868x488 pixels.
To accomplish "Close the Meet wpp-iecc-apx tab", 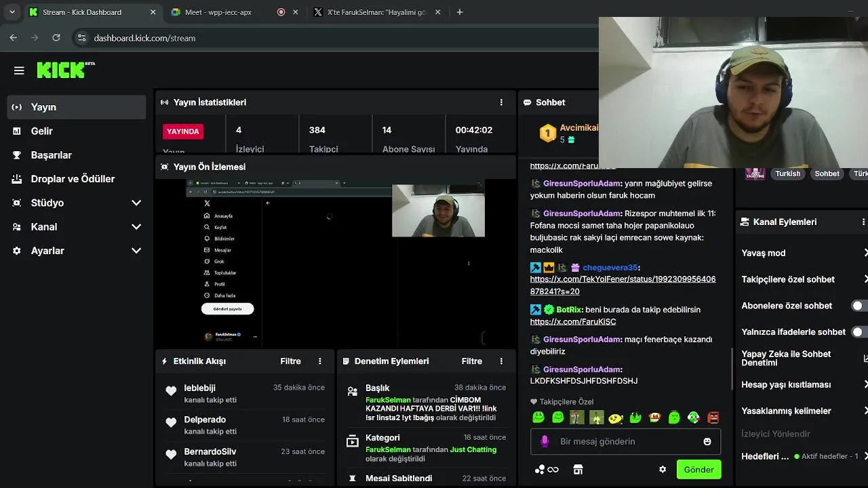I will click(296, 12).
